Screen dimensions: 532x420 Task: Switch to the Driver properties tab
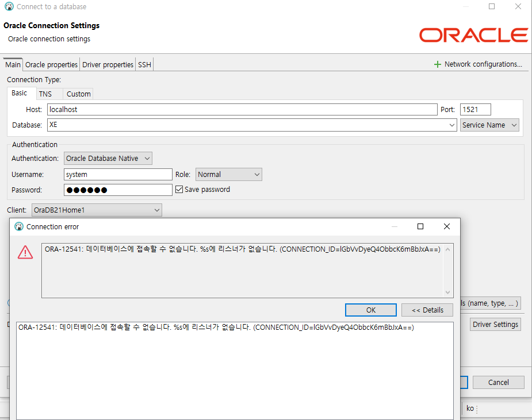108,65
